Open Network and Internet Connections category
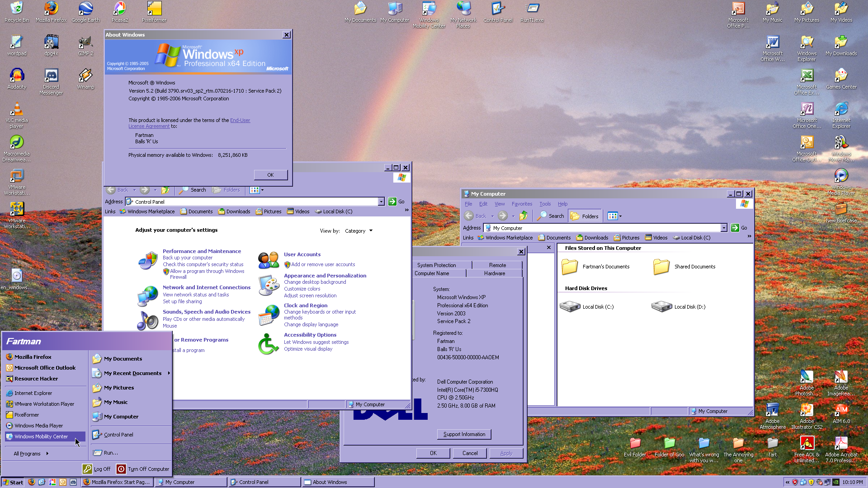This screenshot has height=488, width=868. [x=207, y=287]
